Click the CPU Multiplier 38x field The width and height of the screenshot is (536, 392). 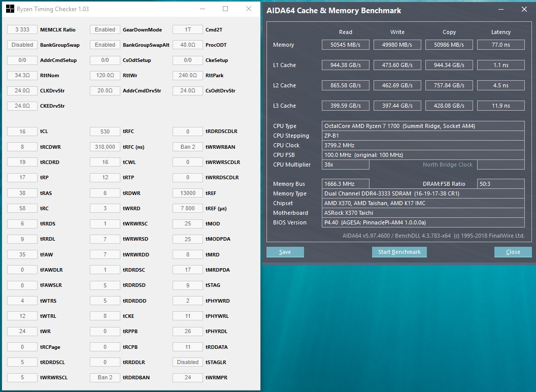click(x=345, y=165)
